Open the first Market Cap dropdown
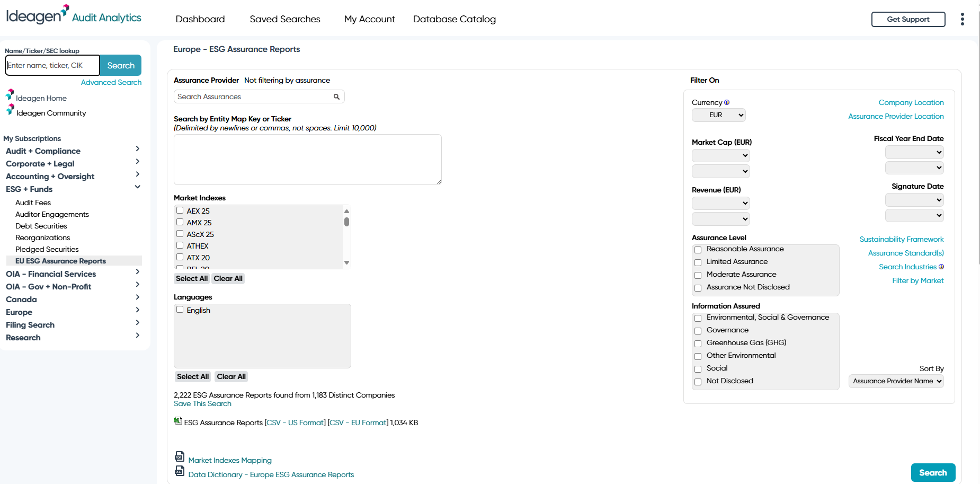Screen dimensions: 980x484 pyautogui.click(x=721, y=155)
